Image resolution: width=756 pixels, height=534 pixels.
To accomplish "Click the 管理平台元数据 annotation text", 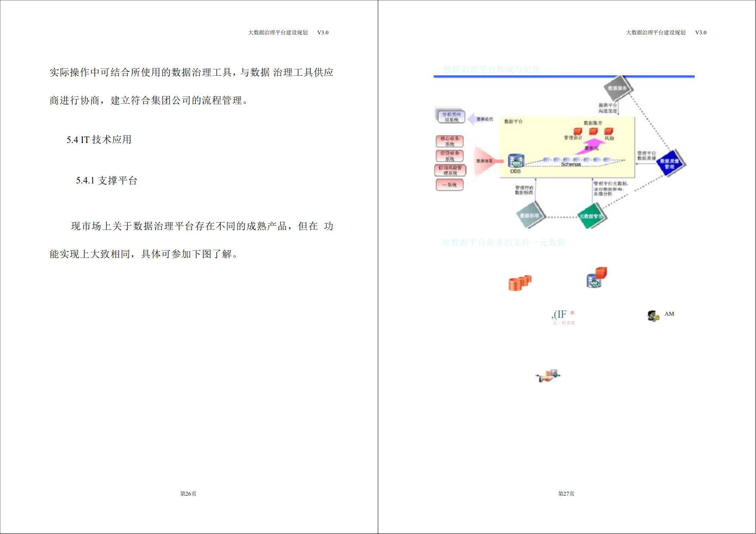I will (x=611, y=189).
